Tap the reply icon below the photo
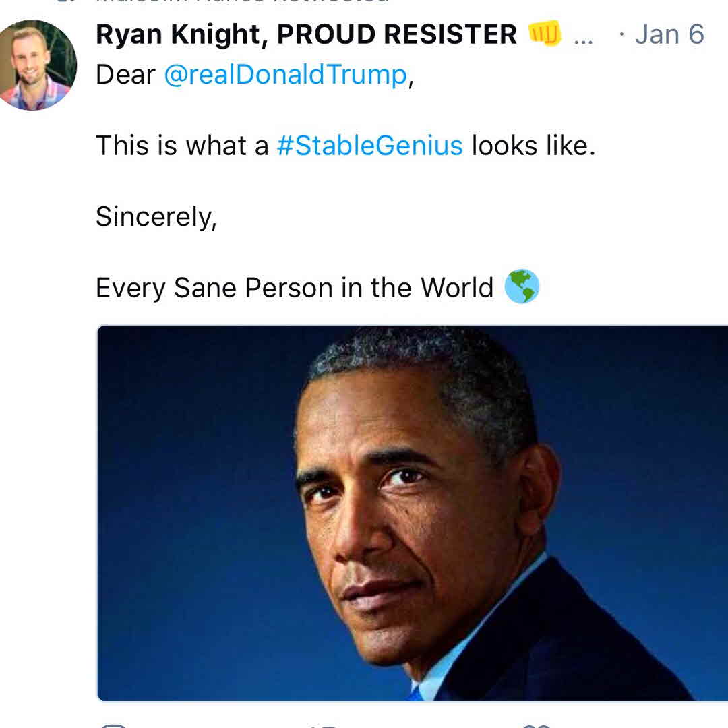This screenshot has height=728, width=728. pyautogui.click(x=113, y=725)
